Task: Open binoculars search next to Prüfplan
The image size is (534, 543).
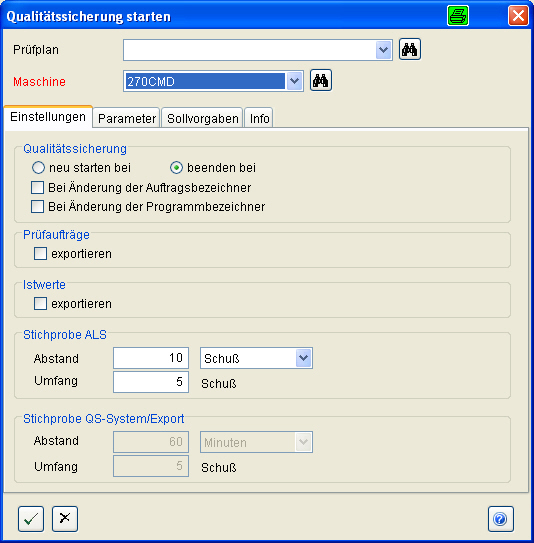Action: click(410, 50)
